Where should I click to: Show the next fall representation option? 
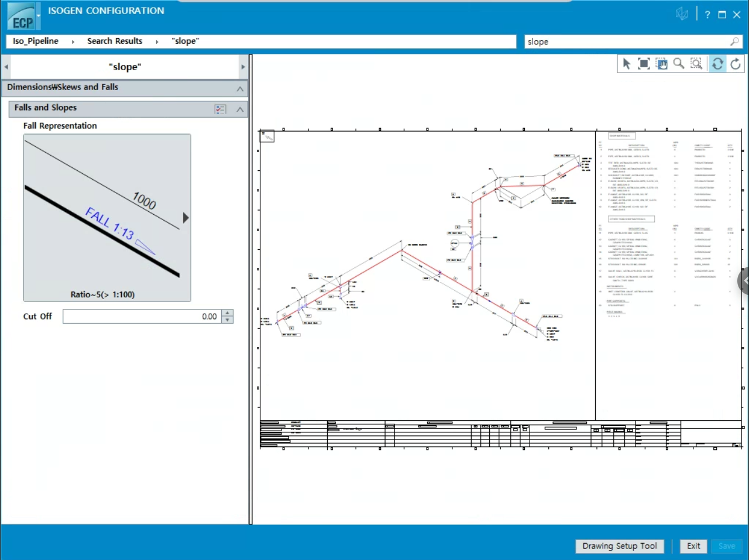185,218
